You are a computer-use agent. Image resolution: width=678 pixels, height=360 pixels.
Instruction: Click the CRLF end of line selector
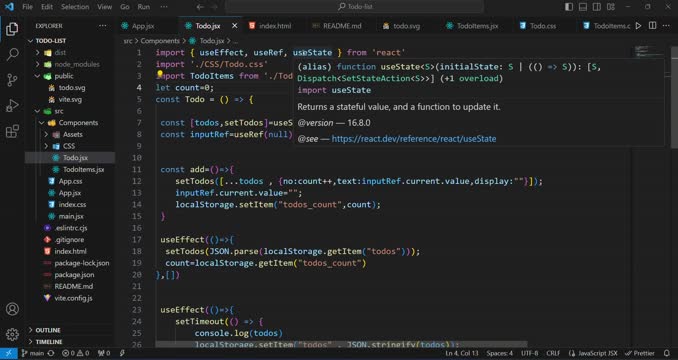click(x=553, y=354)
